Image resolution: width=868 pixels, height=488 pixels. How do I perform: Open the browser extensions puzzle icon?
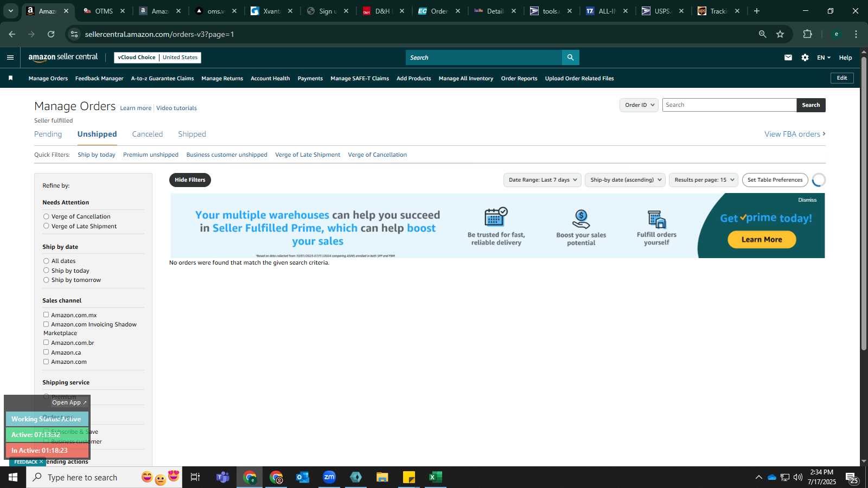point(807,34)
